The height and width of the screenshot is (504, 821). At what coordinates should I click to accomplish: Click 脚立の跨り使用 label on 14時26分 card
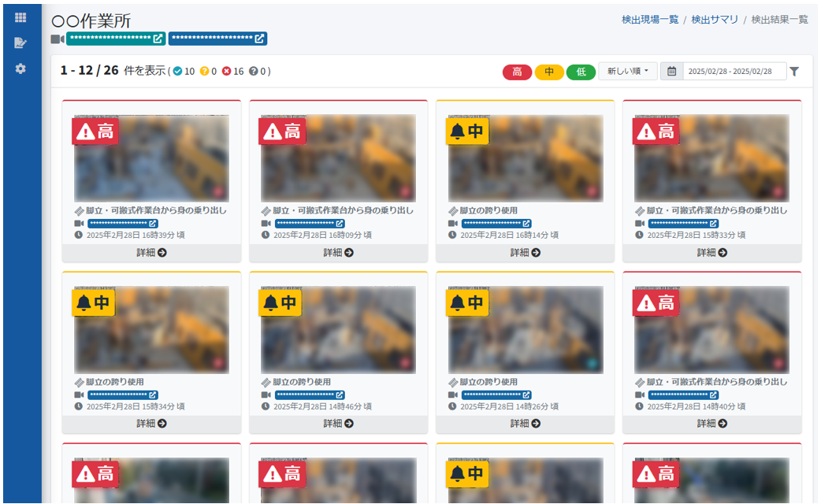[x=489, y=382]
